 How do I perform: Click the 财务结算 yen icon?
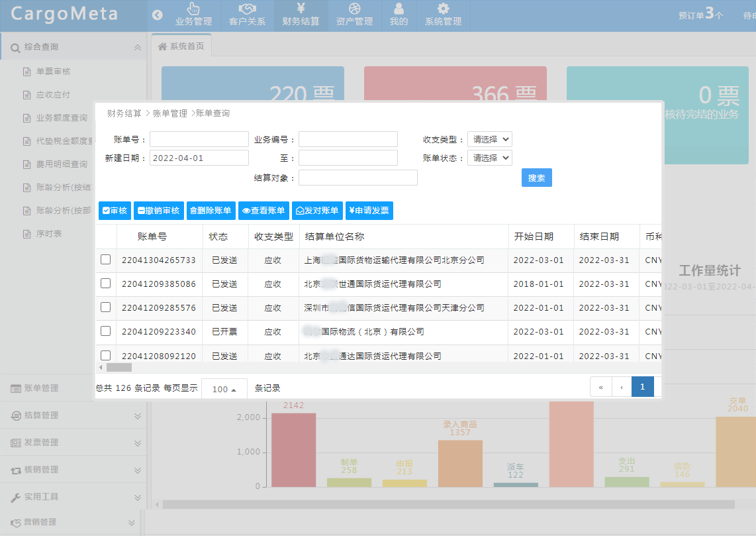[301, 8]
